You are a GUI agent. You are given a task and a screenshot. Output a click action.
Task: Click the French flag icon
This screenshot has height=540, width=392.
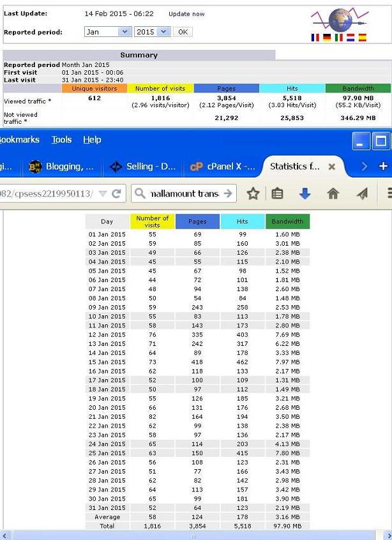[315, 37]
